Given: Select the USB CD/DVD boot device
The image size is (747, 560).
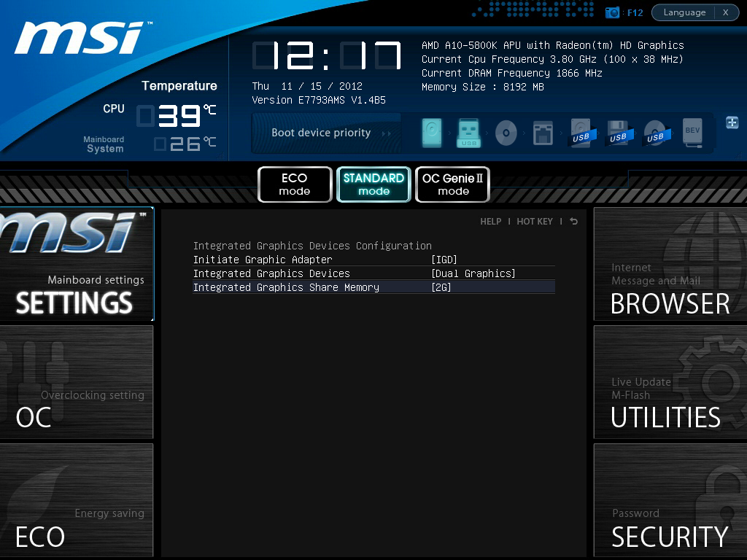Looking at the screenshot, I should pyautogui.click(x=656, y=133).
